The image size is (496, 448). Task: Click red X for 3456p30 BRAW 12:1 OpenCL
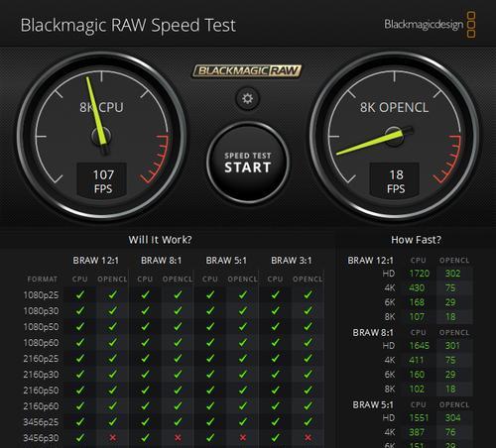tap(113, 438)
